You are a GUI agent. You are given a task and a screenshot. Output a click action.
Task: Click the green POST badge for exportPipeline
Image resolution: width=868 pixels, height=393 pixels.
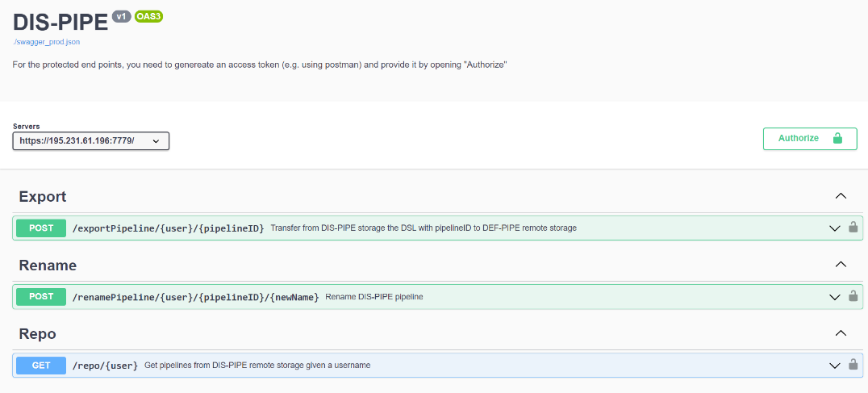(x=41, y=228)
